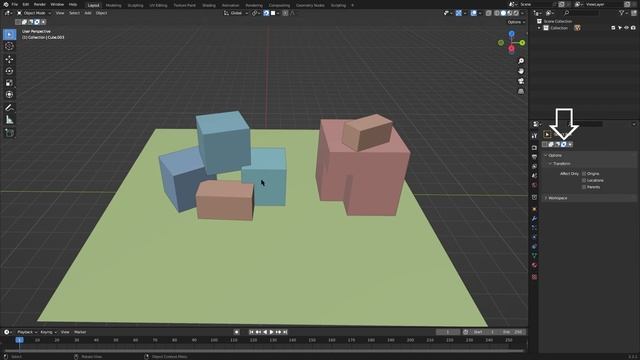Open the Texture properties tab

[x=534, y=277]
